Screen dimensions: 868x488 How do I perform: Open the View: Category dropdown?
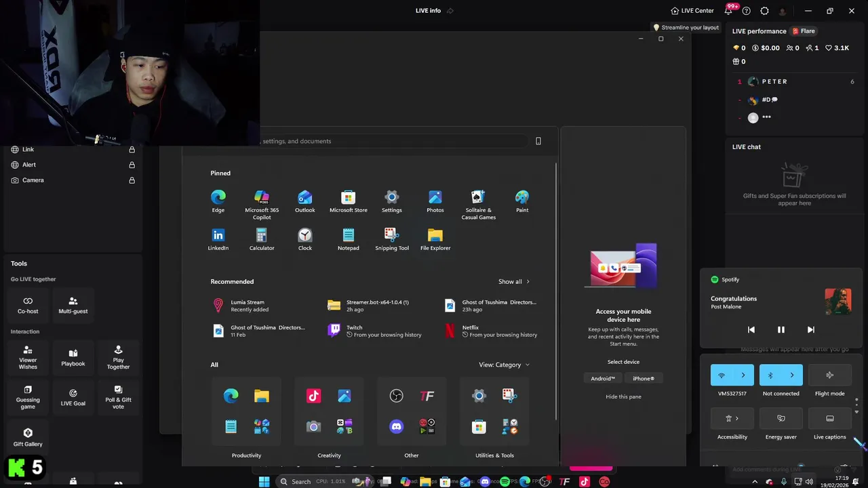(505, 365)
